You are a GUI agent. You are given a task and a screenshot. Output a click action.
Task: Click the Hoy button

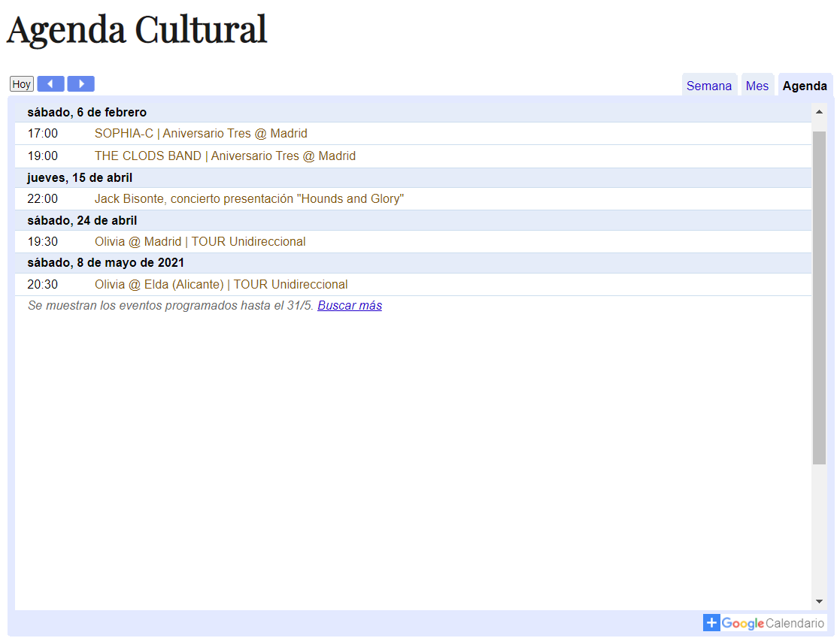click(21, 83)
